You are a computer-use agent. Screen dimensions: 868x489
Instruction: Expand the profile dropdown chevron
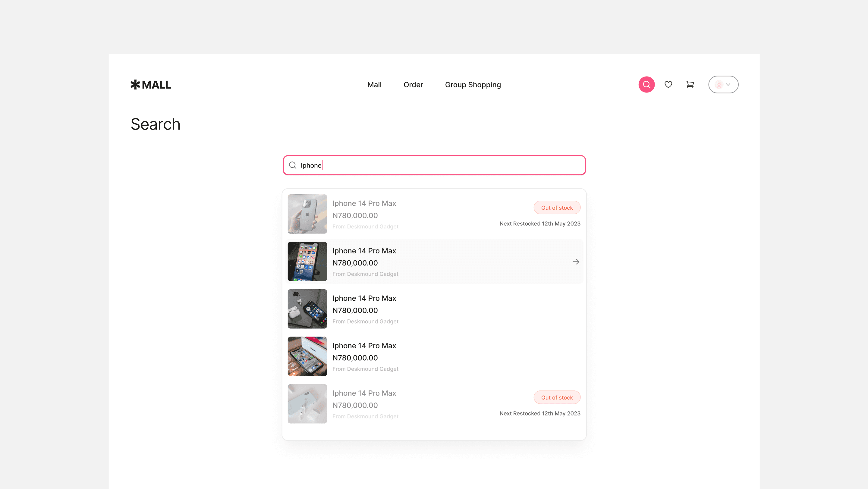point(728,85)
